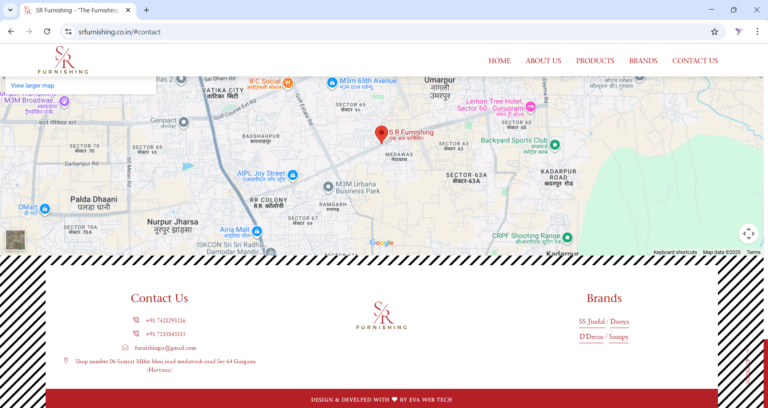Image resolution: width=768 pixels, height=408 pixels.
Task: Open the map Terms link
Action: [x=753, y=252]
